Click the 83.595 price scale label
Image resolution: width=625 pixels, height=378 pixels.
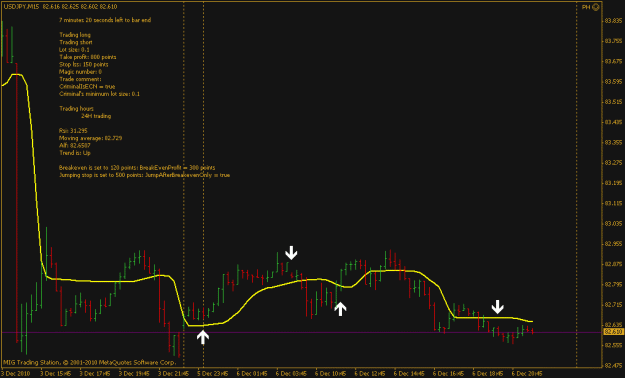[613, 82]
